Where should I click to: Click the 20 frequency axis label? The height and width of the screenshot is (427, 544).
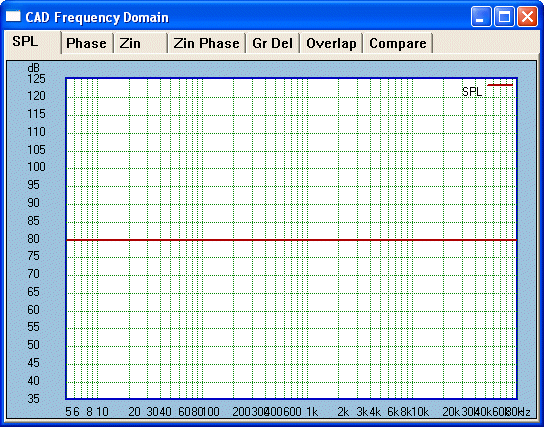(x=134, y=412)
